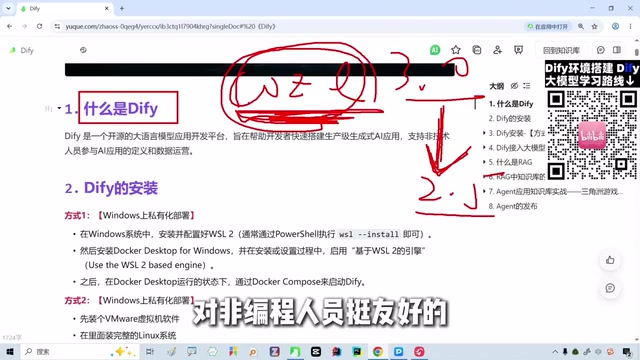This screenshot has width=640, height=360.
Task: Open the Chrome profile icon
Action: (x=615, y=26)
